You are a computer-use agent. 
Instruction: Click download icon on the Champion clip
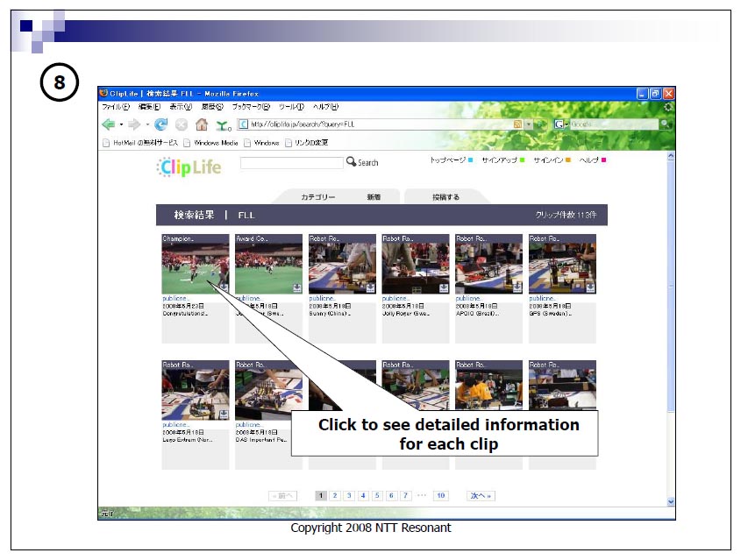224,287
